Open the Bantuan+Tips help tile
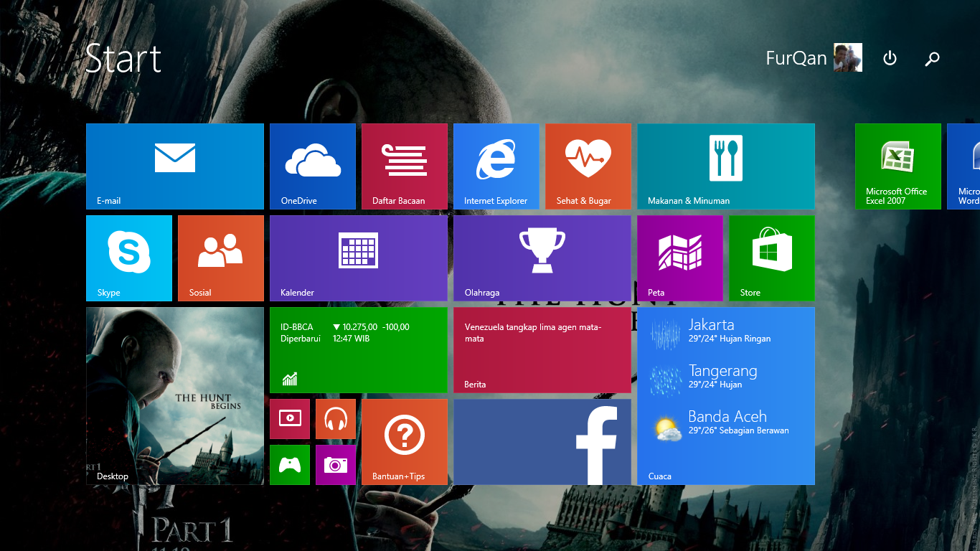The image size is (980, 551). tap(405, 442)
